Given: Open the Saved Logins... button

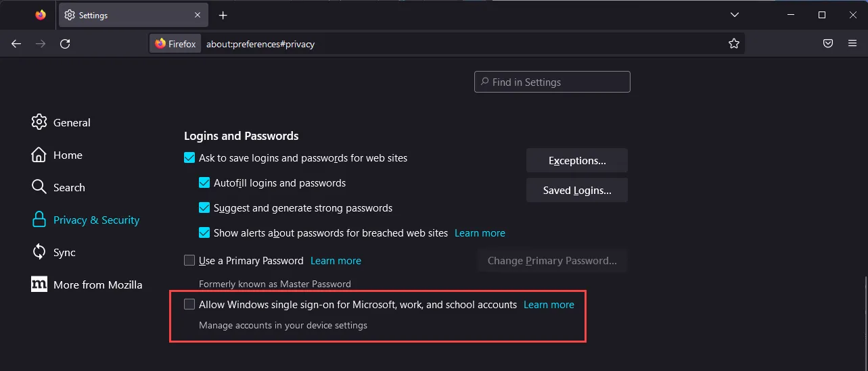Looking at the screenshot, I should [x=577, y=191].
